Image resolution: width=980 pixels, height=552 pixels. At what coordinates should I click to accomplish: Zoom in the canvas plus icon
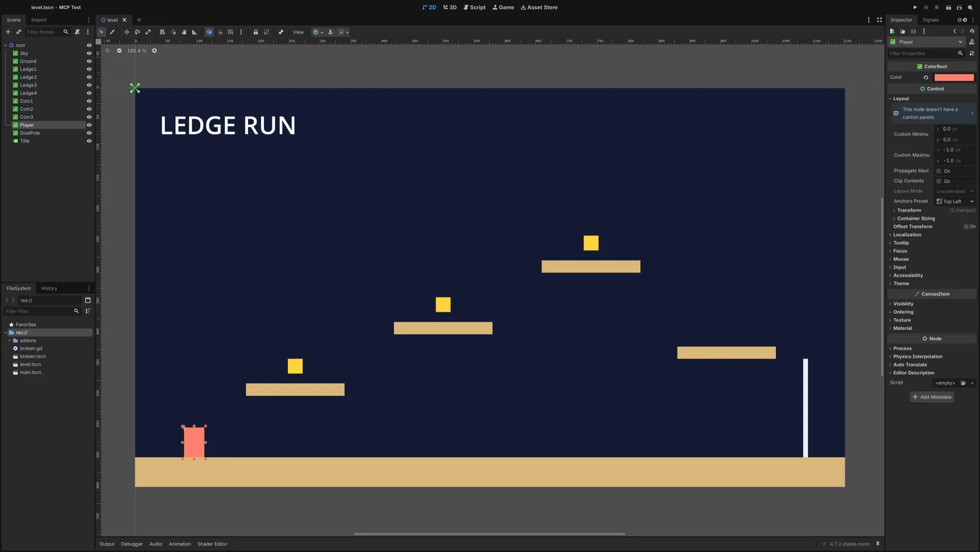point(154,51)
